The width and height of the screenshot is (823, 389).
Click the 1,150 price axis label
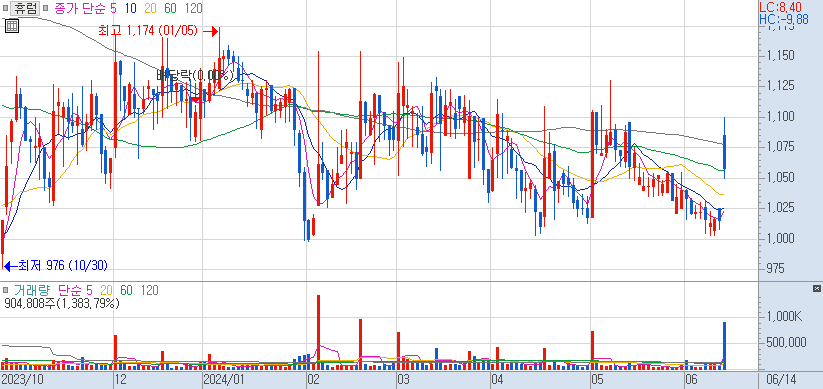[x=779, y=56]
